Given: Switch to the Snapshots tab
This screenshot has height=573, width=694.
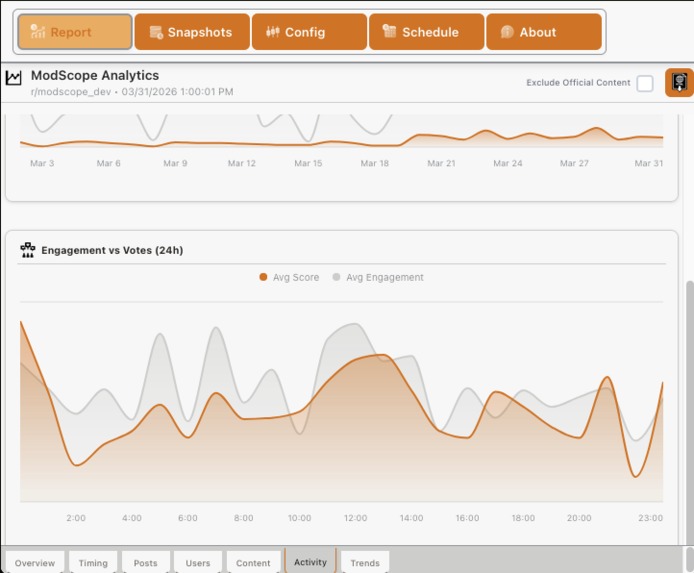Looking at the screenshot, I should pos(192,32).
